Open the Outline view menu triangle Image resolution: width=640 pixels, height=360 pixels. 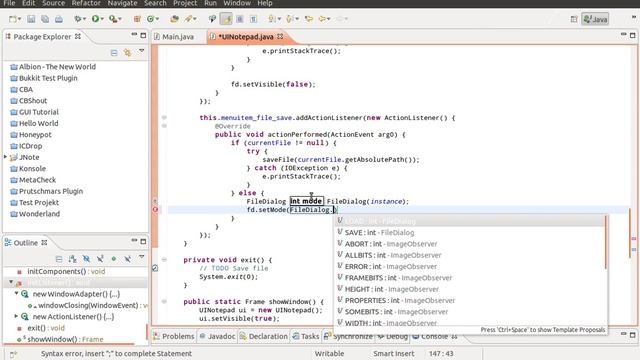[x=142, y=257]
